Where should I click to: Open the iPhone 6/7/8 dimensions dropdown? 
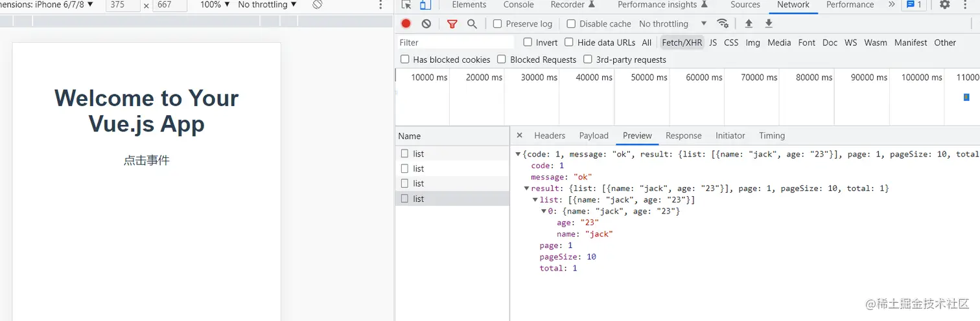(47, 5)
